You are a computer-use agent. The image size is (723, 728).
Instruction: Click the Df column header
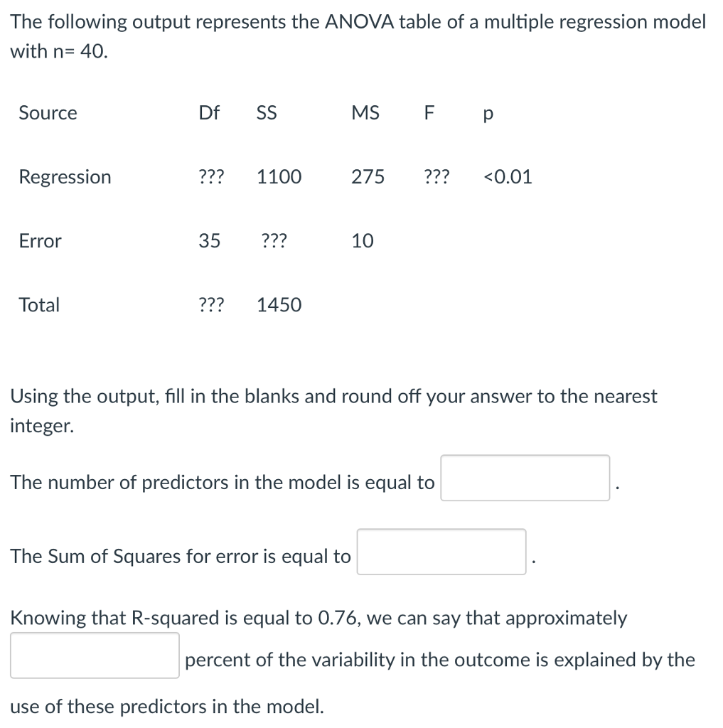(209, 112)
